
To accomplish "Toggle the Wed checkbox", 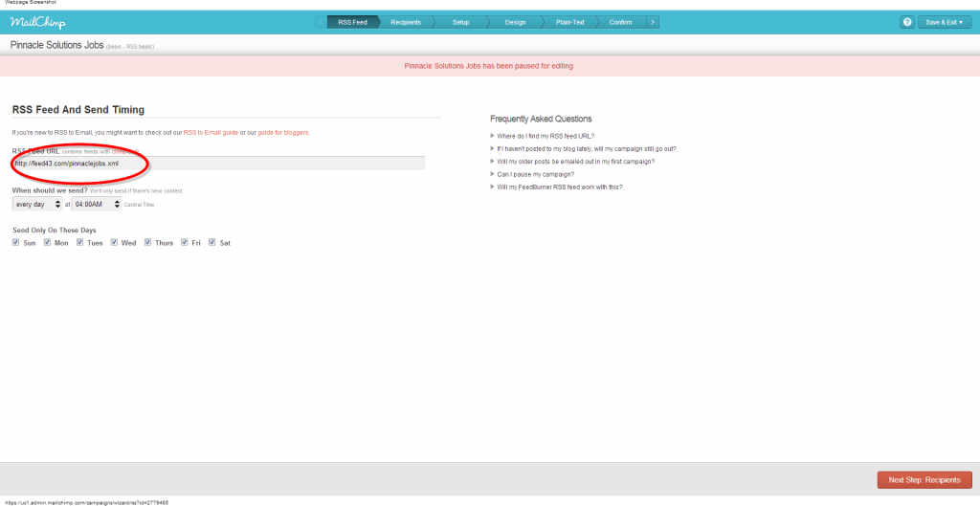I will 115,242.
